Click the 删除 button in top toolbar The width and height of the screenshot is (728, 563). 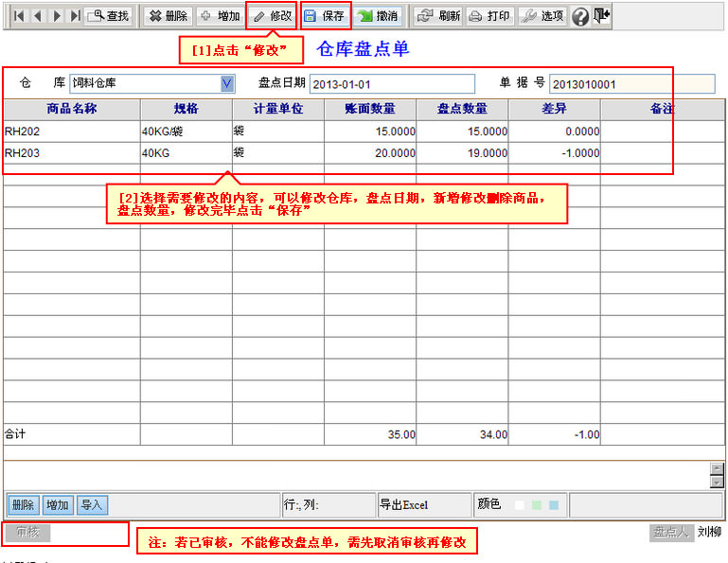168,16
